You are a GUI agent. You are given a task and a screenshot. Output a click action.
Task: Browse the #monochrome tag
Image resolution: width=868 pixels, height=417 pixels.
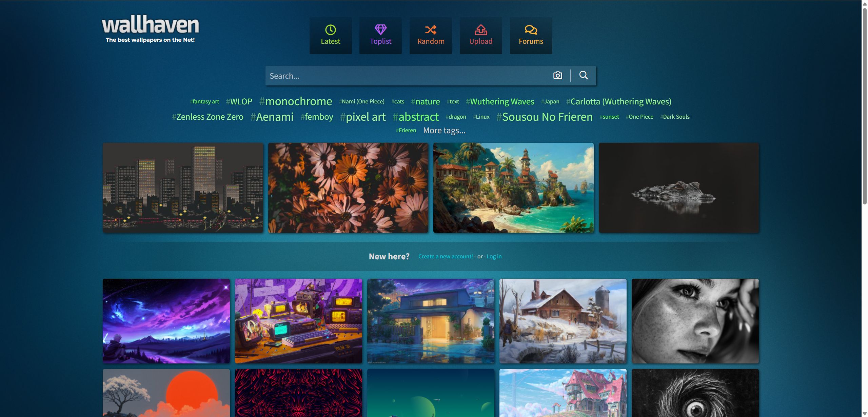(x=296, y=101)
